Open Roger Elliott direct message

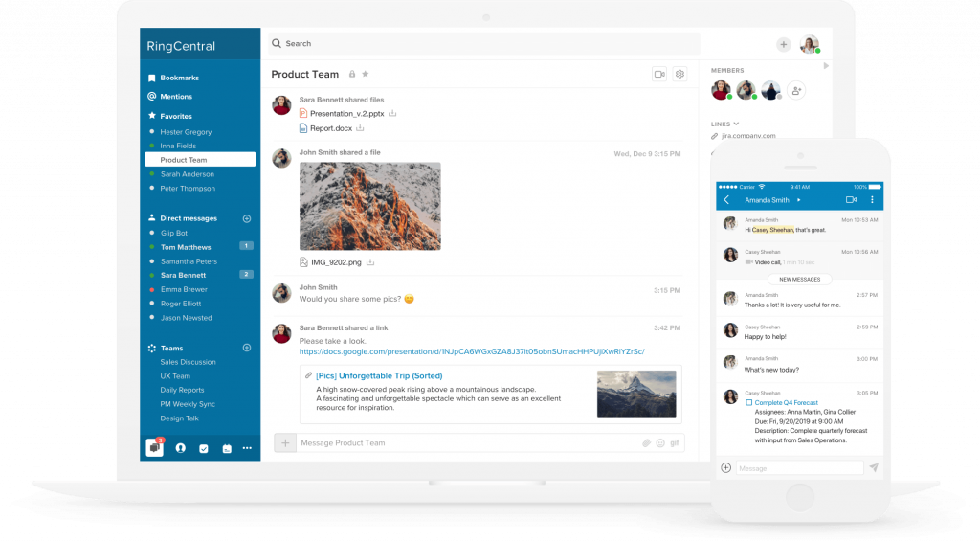coord(181,304)
